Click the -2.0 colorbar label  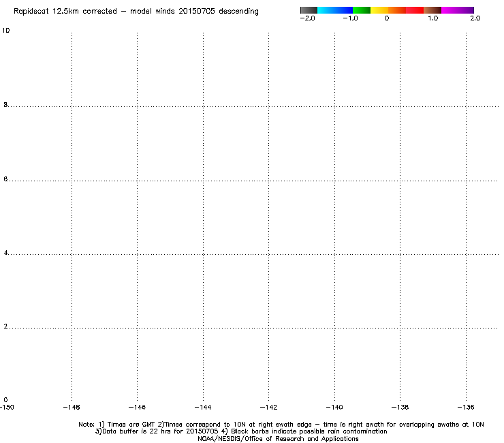307,18
